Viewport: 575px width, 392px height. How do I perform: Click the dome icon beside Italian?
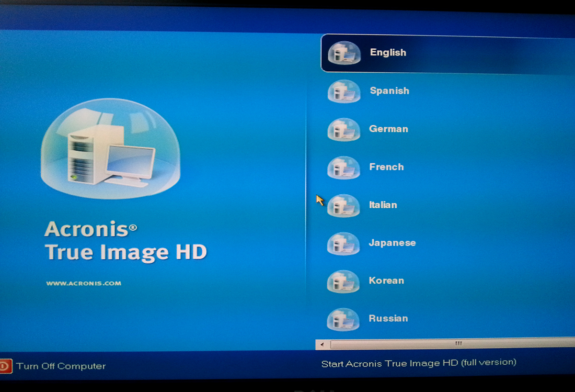(x=344, y=205)
